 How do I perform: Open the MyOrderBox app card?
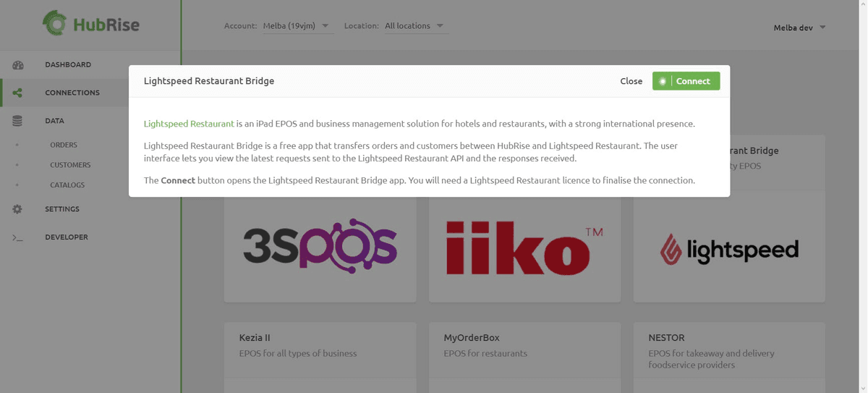tap(524, 345)
